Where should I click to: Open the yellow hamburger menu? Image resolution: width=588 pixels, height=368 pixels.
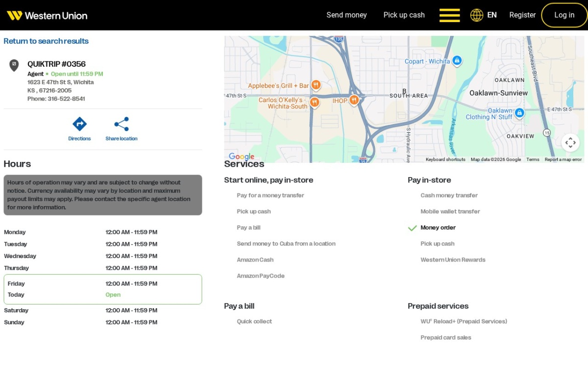pos(449,15)
